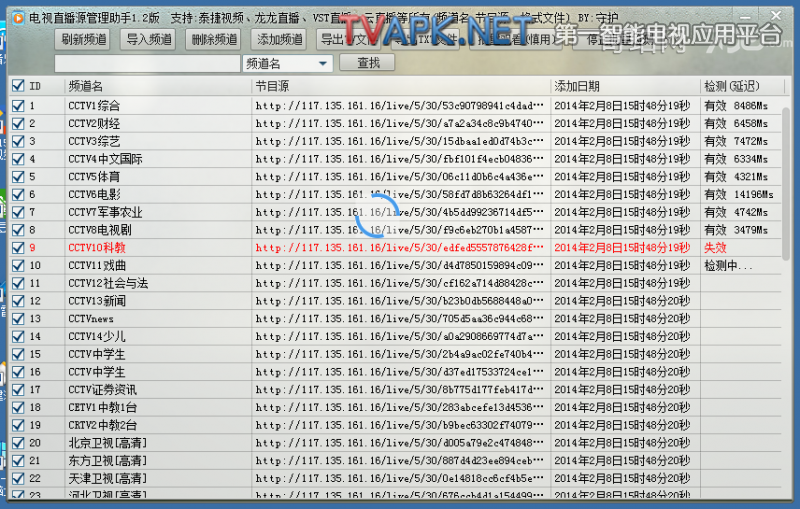Select the red CCTV10科教 channel name
Screen dimensions: 800x509
click(97, 248)
